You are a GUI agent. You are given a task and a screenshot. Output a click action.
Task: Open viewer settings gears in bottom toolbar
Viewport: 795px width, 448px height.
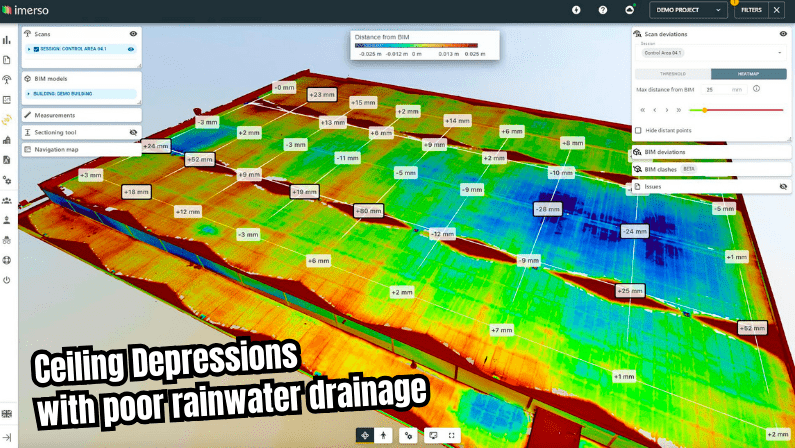[408, 435]
